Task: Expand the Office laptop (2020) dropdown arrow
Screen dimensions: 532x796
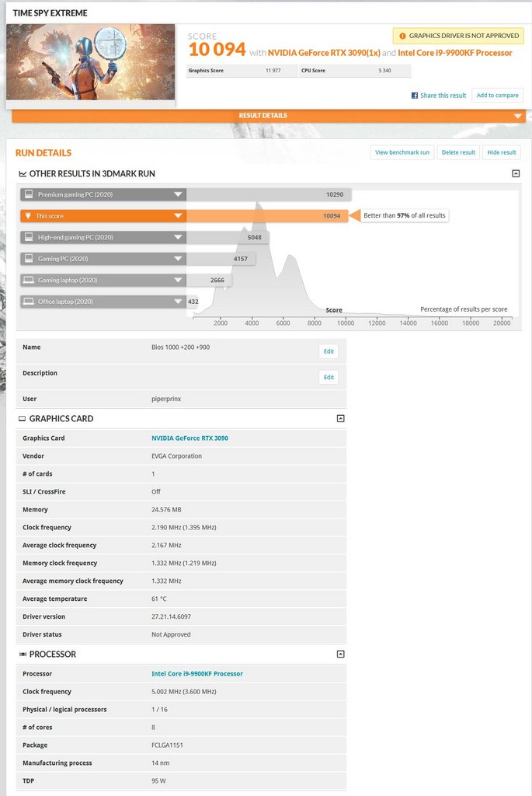Action: tap(178, 301)
